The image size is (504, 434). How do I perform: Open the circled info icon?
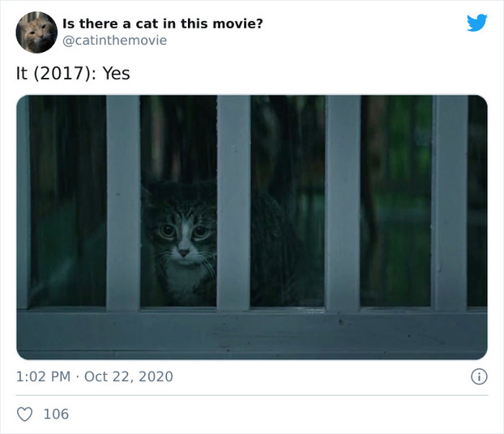point(479,376)
